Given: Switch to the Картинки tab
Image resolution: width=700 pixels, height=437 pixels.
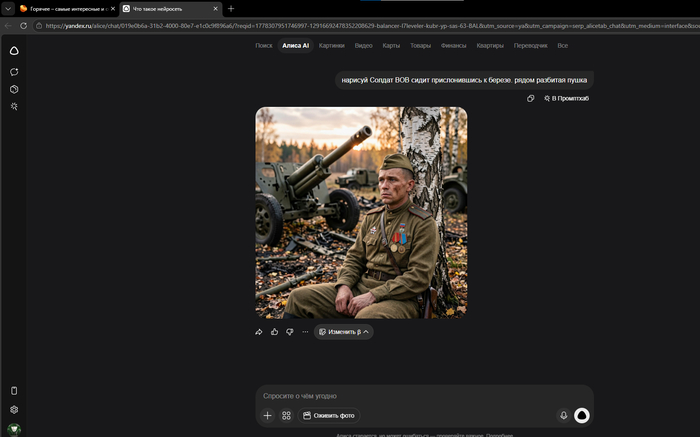Looking at the screenshot, I should (x=332, y=46).
